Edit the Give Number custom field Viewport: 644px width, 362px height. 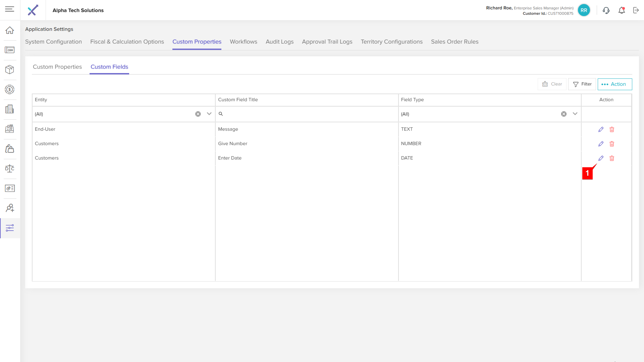point(601,144)
